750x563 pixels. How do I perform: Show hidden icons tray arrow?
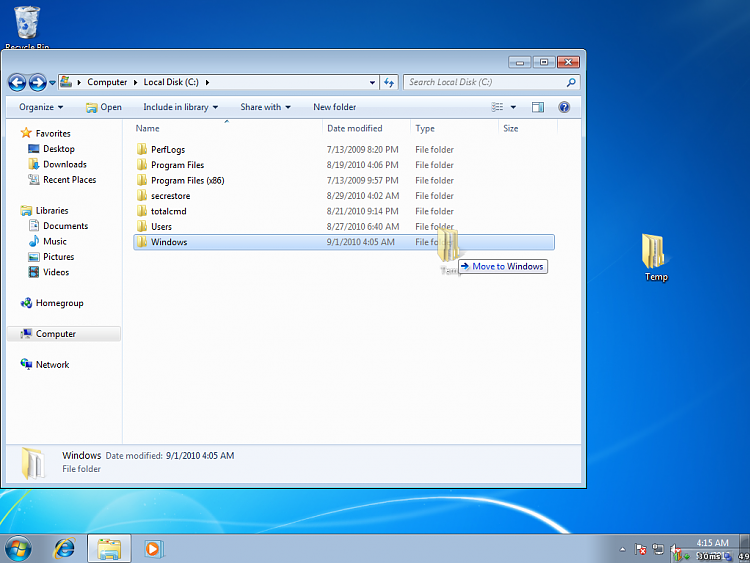[622, 549]
